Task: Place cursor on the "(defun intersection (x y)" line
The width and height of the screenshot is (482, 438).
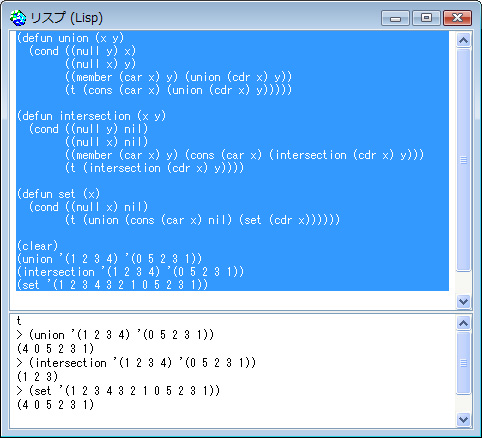Action: 91,116
